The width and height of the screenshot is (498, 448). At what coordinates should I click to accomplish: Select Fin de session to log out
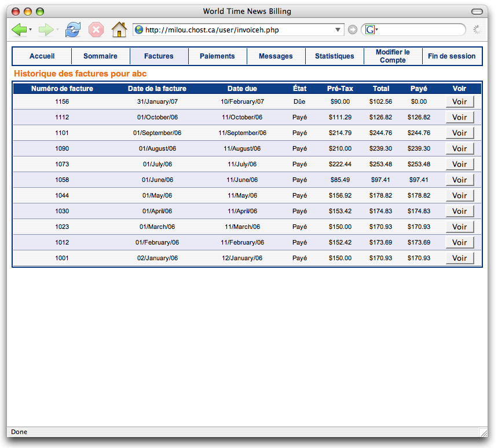click(452, 56)
